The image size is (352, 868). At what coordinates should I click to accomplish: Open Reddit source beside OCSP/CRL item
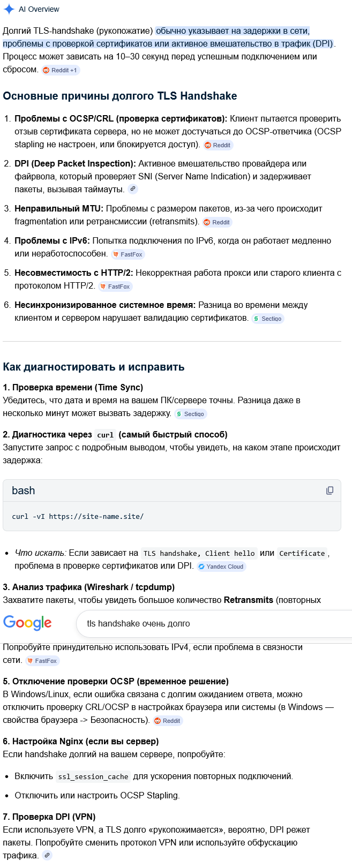(218, 145)
